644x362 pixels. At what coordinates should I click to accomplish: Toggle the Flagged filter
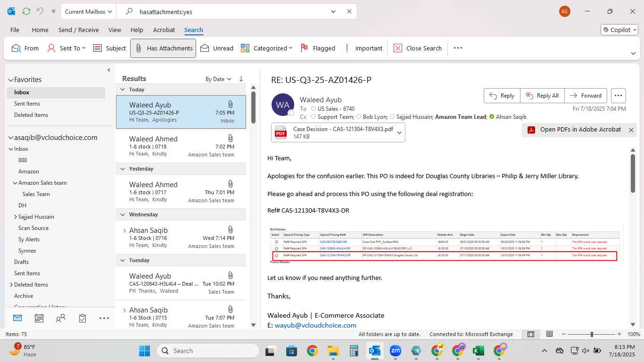318,48
